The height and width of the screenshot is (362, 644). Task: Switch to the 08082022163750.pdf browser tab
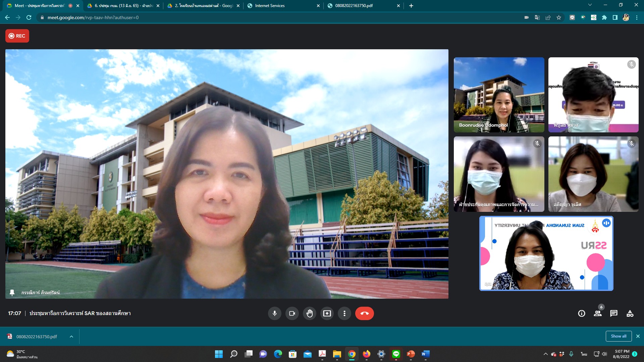[x=361, y=6]
